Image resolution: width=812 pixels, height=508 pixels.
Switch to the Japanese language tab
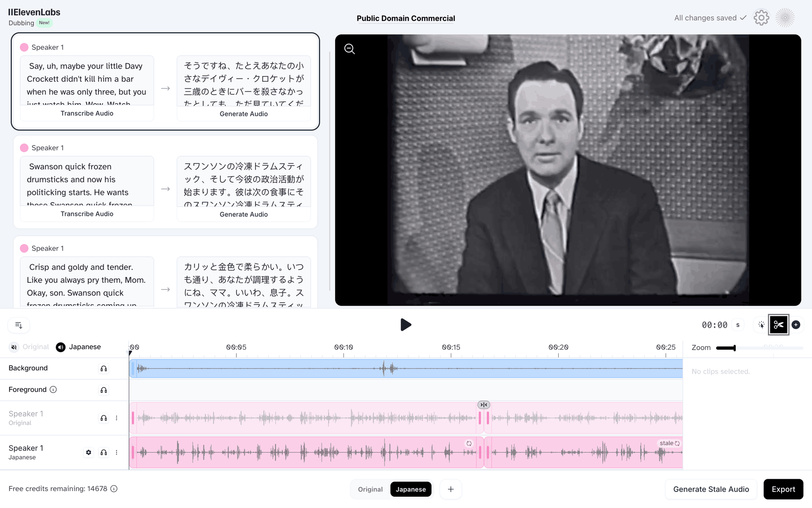tap(411, 489)
